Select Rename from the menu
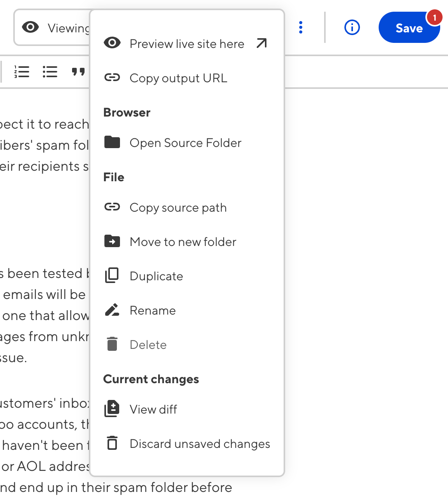This screenshot has width=448, height=497. point(152,310)
